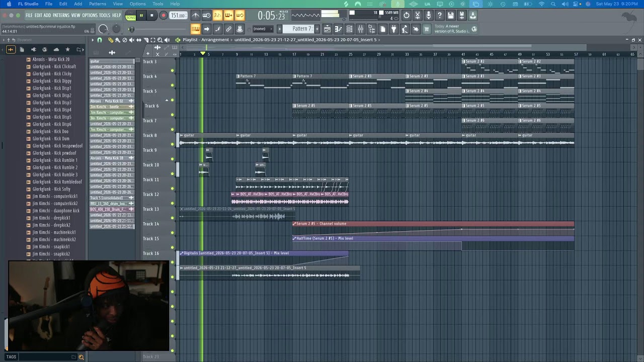Select Jim Kimchi - daxophone kick sample

point(56,211)
